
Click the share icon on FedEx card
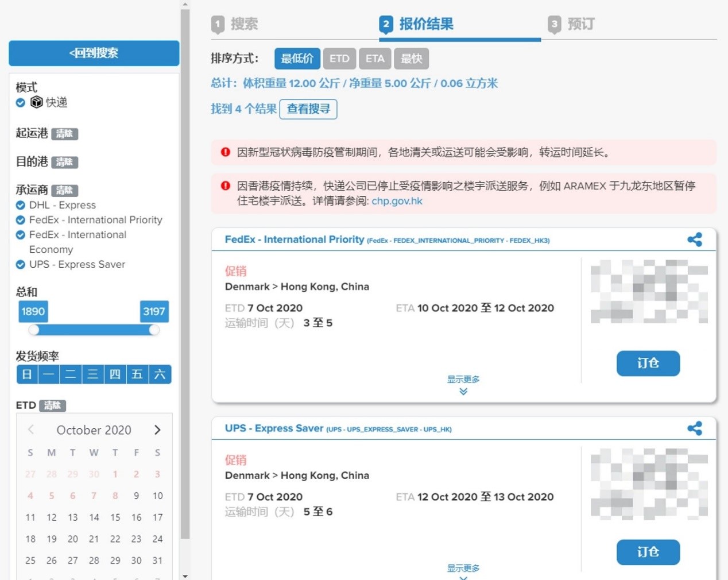click(x=695, y=239)
